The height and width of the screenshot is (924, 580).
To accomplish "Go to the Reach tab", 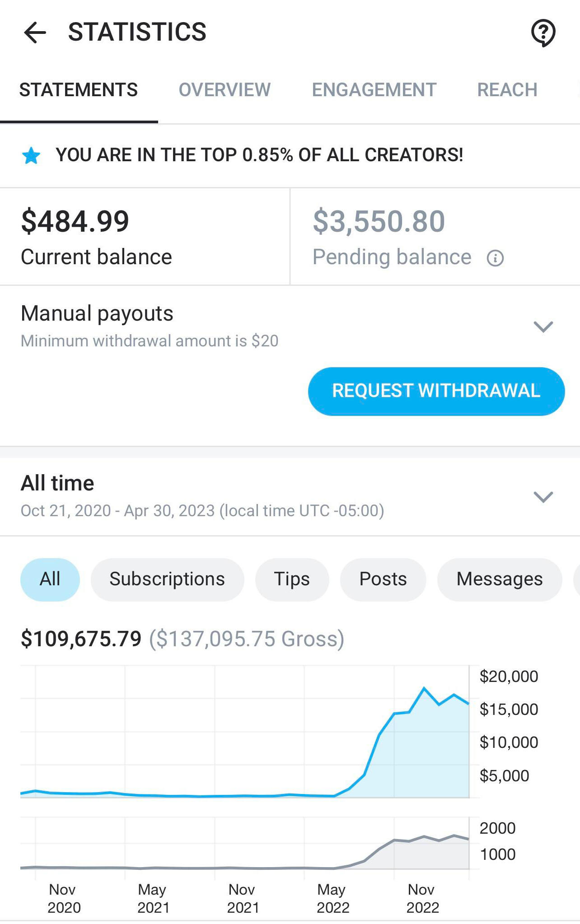I will tap(507, 90).
